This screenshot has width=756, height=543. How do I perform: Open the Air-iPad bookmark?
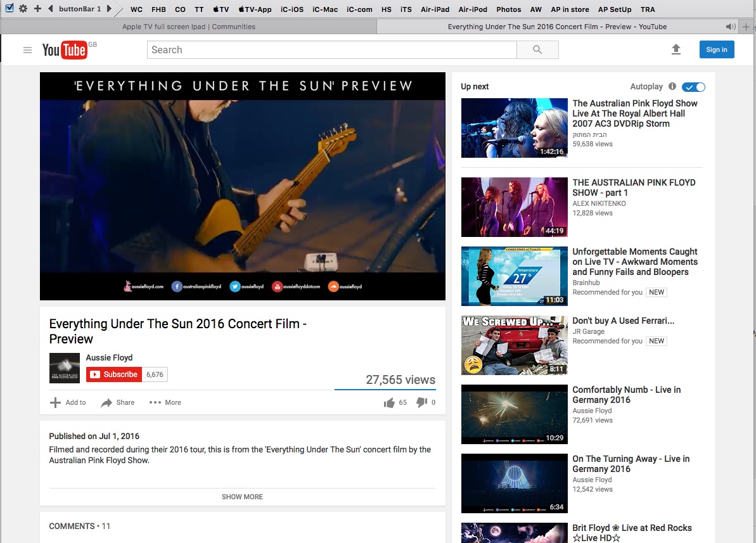[435, 9]
